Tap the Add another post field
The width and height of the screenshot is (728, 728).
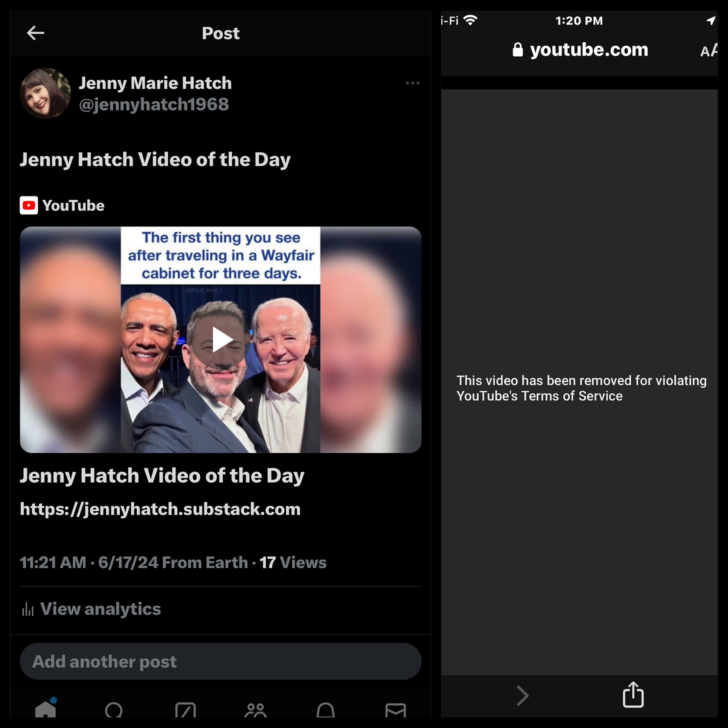(x=220, y=661)
